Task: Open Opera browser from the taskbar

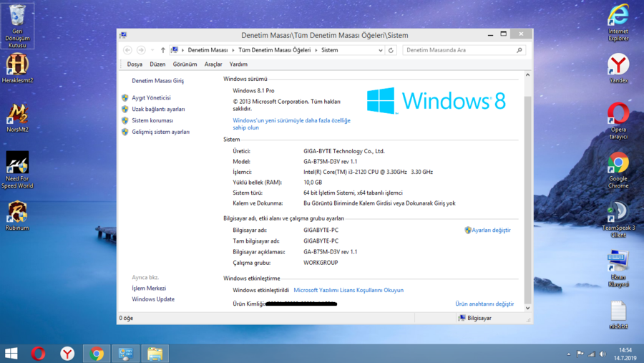Action: click(x=39, y=353)
